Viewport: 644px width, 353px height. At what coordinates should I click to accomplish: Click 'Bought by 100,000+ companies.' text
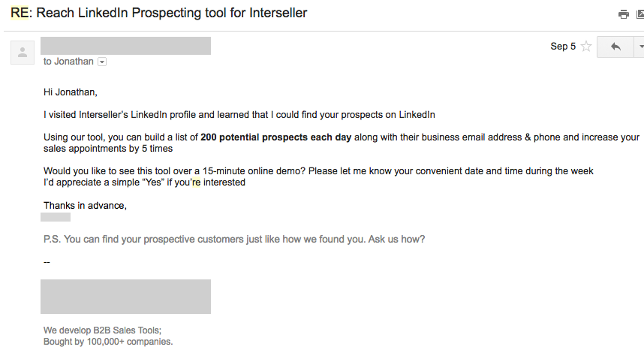pos(108,342)
